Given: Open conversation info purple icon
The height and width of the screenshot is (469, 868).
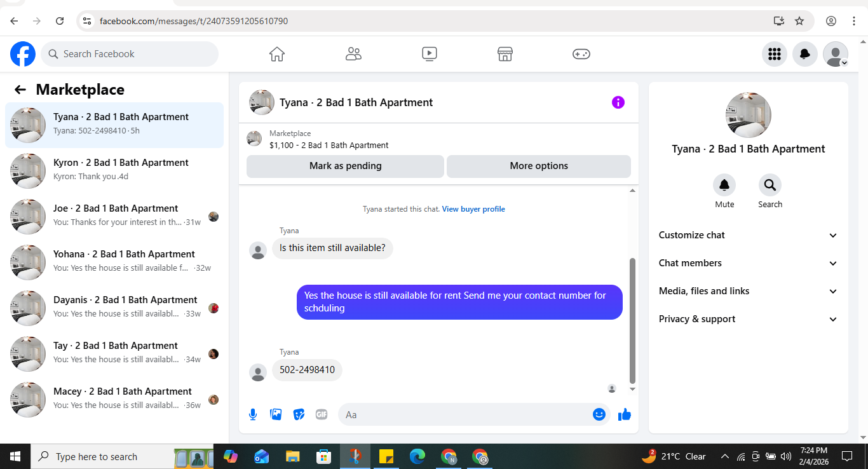Looking at the screenshot, I should 618,102.
